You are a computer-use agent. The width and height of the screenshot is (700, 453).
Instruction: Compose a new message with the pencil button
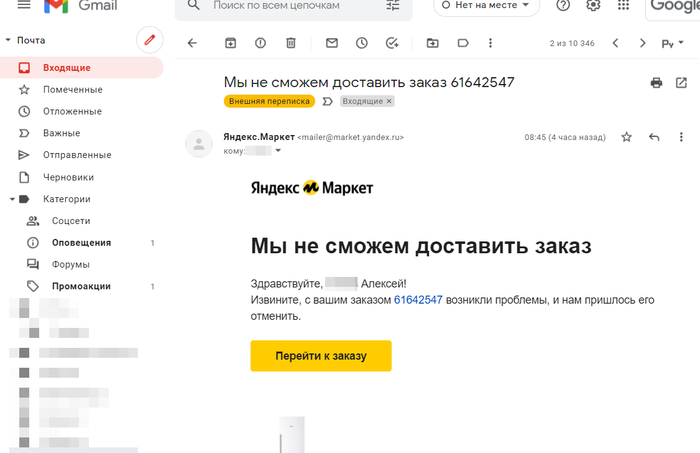[x=150, y=40]
